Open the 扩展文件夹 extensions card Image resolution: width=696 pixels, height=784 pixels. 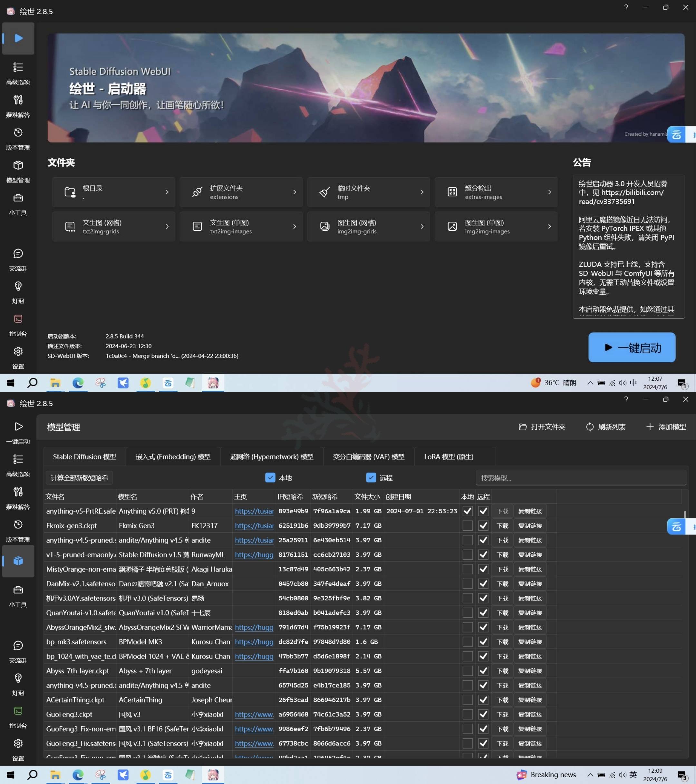241,192
